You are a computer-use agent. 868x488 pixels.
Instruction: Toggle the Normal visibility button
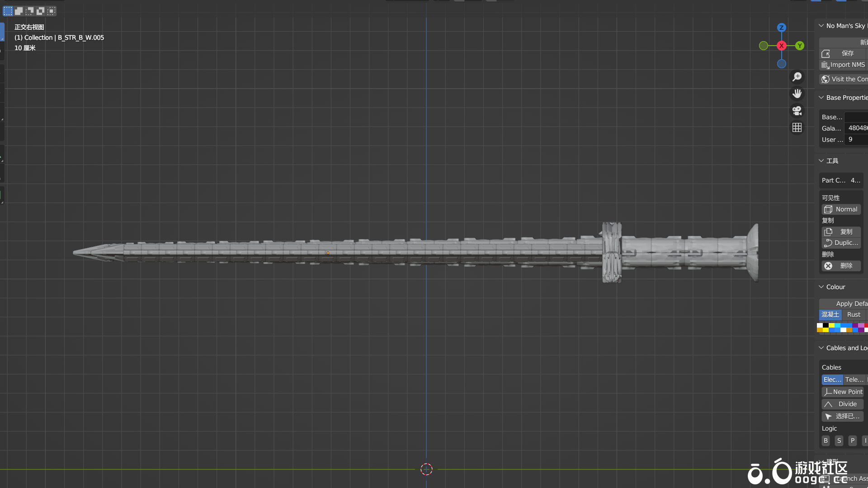[841, 209]
